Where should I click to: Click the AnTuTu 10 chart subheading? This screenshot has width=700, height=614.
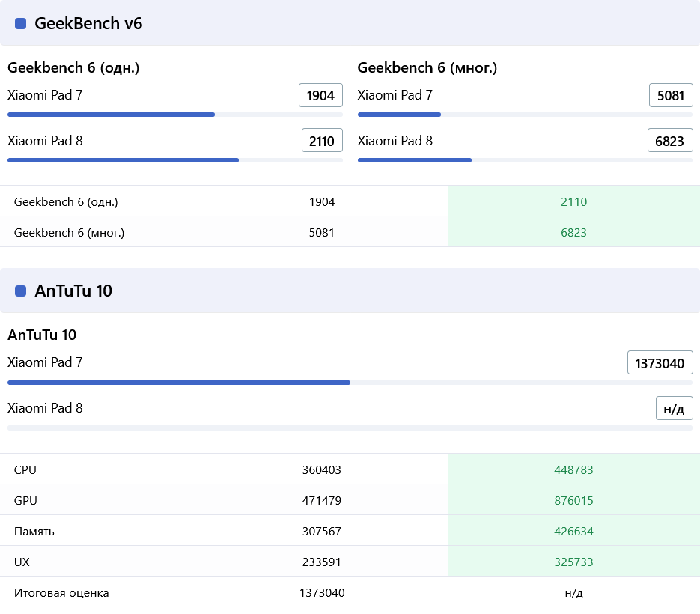coord(42,335)
